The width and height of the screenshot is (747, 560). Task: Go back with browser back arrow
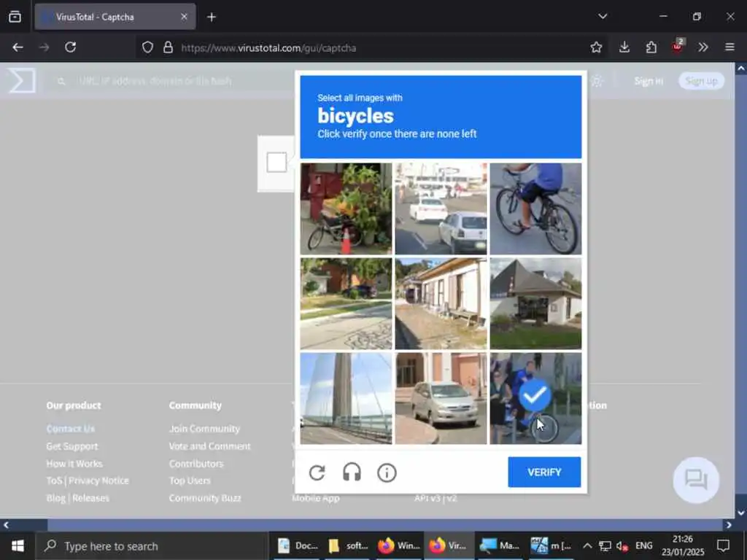tap(18, 47)
